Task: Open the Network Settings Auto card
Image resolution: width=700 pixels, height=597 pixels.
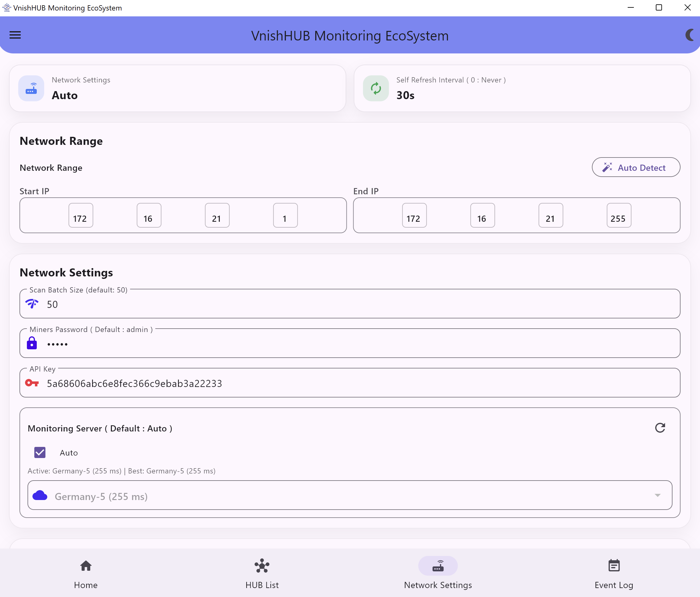Action: (177, 88)
